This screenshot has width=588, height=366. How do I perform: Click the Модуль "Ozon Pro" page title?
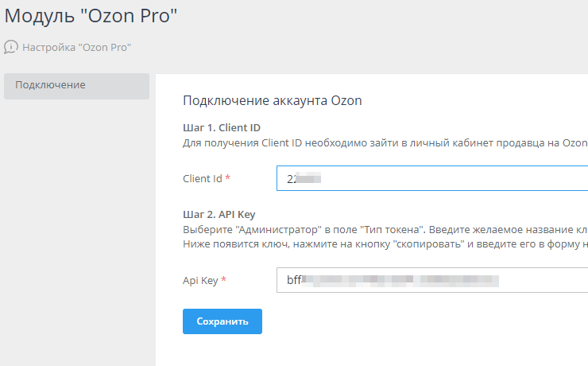pos(89,17)
